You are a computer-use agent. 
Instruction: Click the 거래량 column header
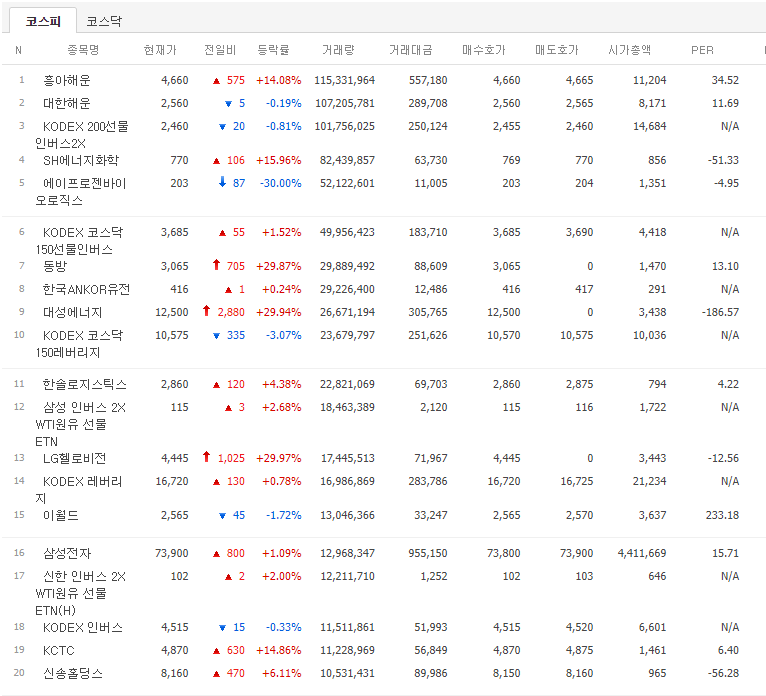(x=338, y=50)
